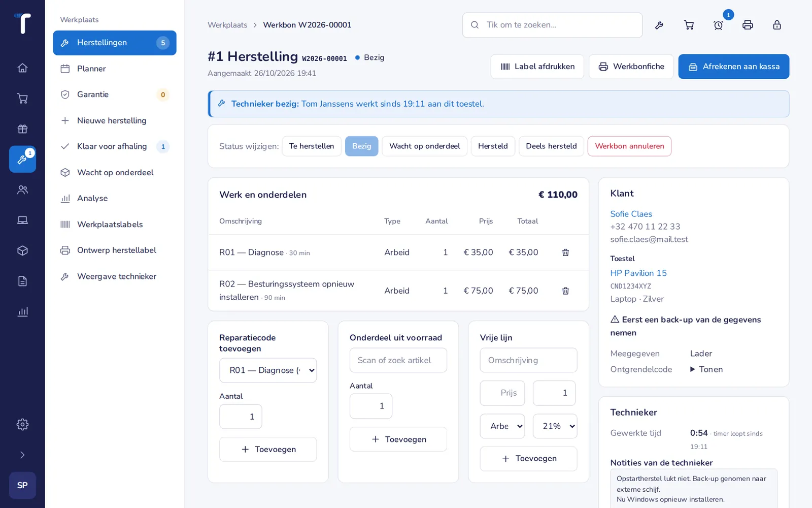
Task: Open the cart icon in top toolbar
Action: coord(689,25)
